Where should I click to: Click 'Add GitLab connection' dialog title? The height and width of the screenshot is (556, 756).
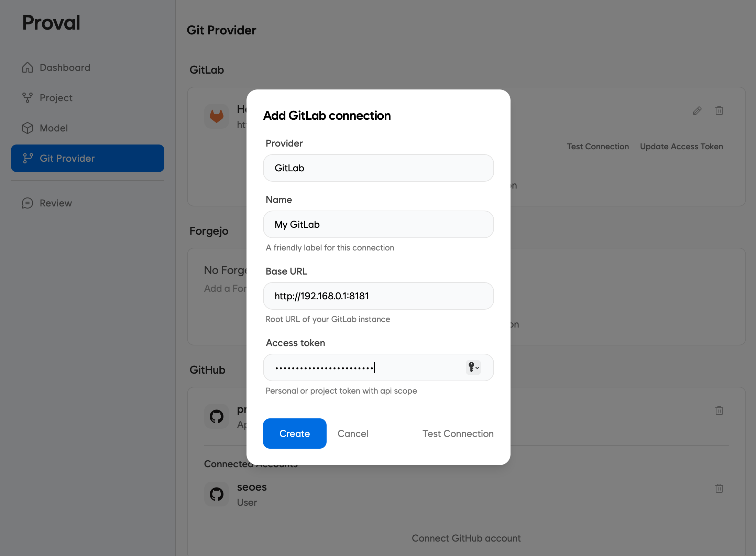pos(327,116)
